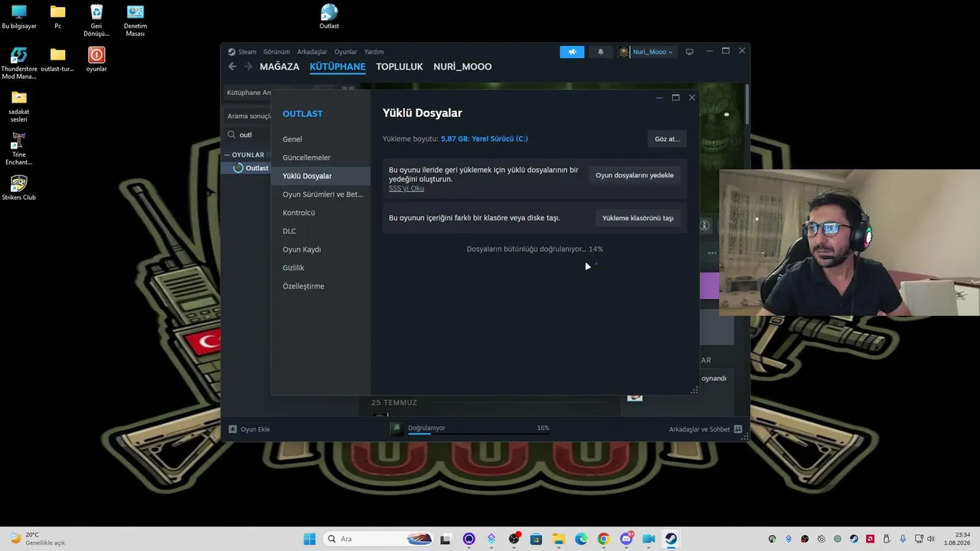Click Yükleme klasörünü taşı button

pos(638,218)
